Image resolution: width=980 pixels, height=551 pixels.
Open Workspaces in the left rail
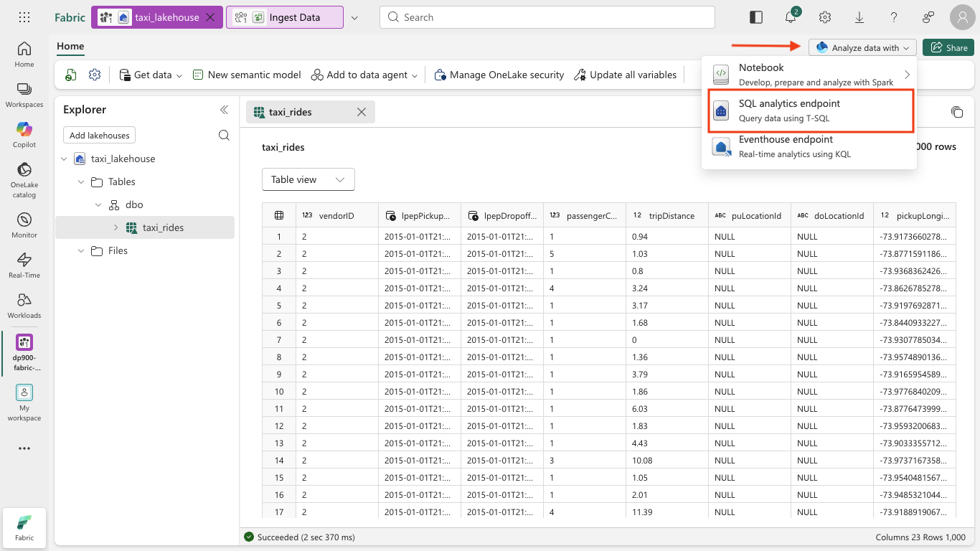[x=24, y=95]
